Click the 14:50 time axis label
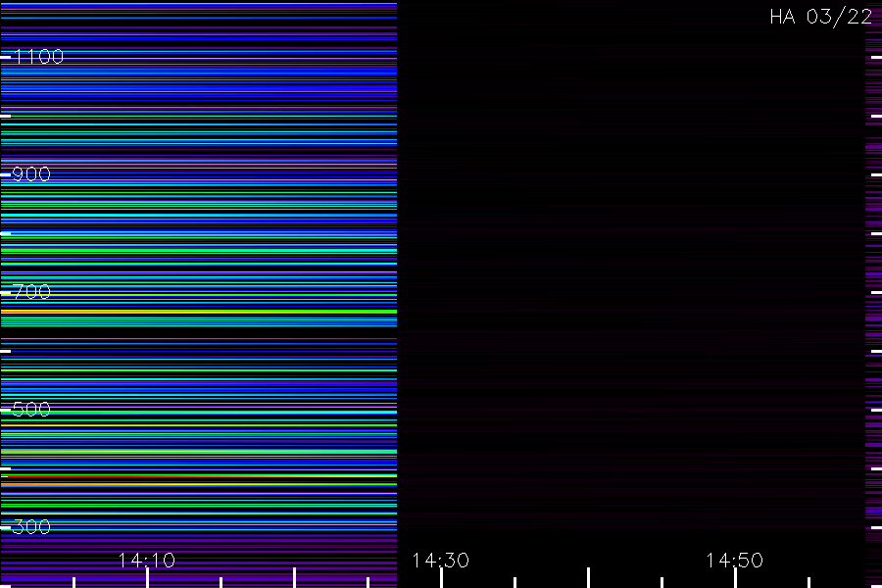 (735, 560)
